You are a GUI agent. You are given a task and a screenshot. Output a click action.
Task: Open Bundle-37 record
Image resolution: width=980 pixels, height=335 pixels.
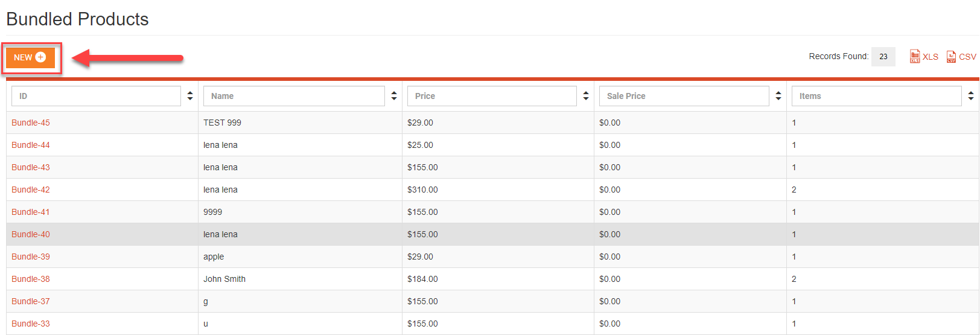[31, 301]
